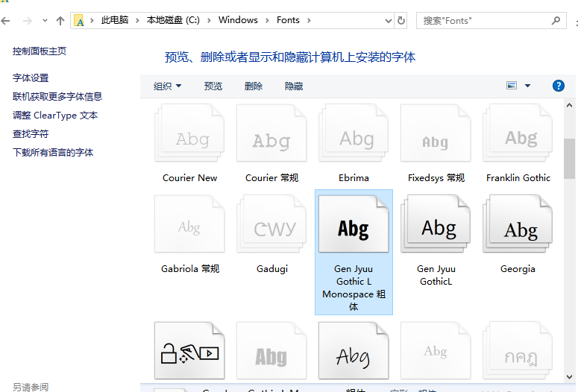The width and height of the screenshot is (578, 392).
Task: Select Gen Jyuu Gothic L Monospace 粗体 icon
Action: tap(354, 224)
